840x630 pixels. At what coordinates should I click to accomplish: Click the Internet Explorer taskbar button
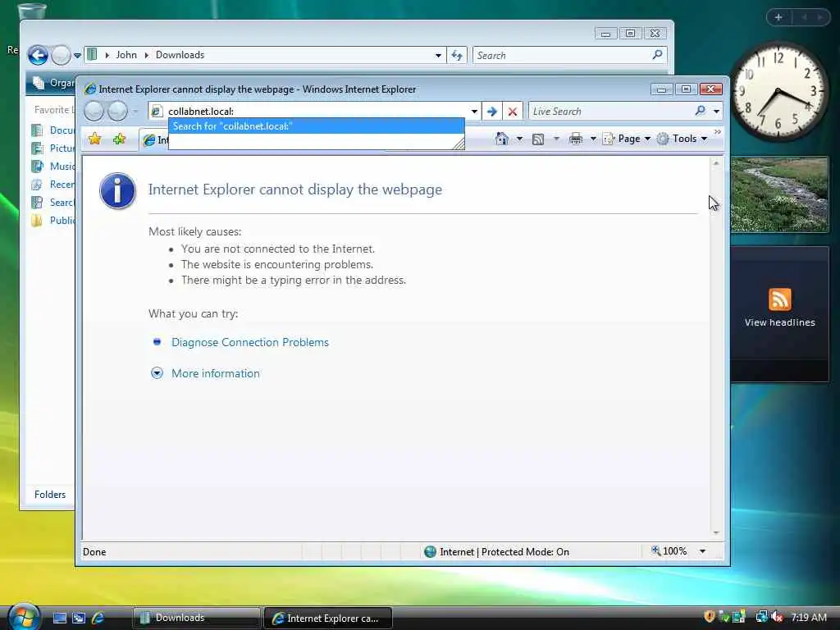click(328, 619)
